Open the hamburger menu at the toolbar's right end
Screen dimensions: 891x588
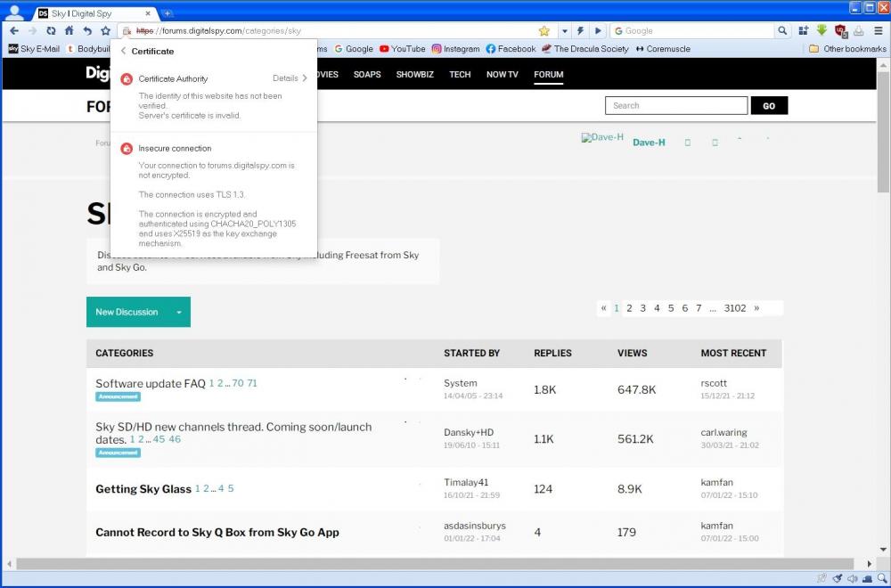pyautogui.click(x=879, y=30)
